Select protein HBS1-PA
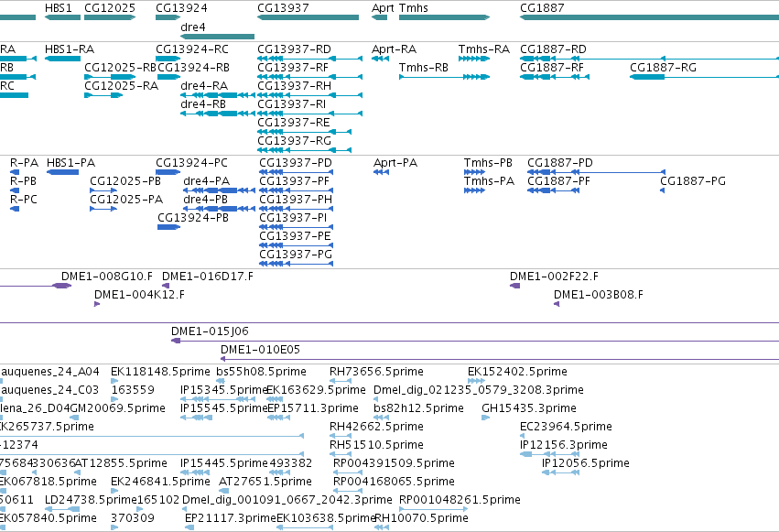 pyautogui.click(x=62, y=172)
